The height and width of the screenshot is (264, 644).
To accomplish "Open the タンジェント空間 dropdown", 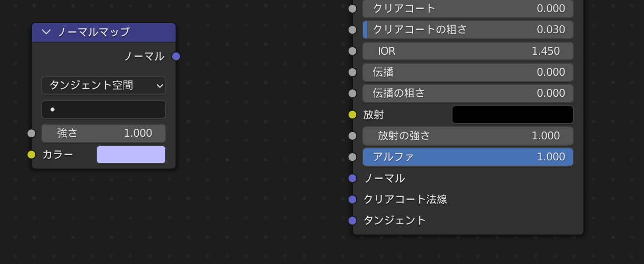I will 104,85.
